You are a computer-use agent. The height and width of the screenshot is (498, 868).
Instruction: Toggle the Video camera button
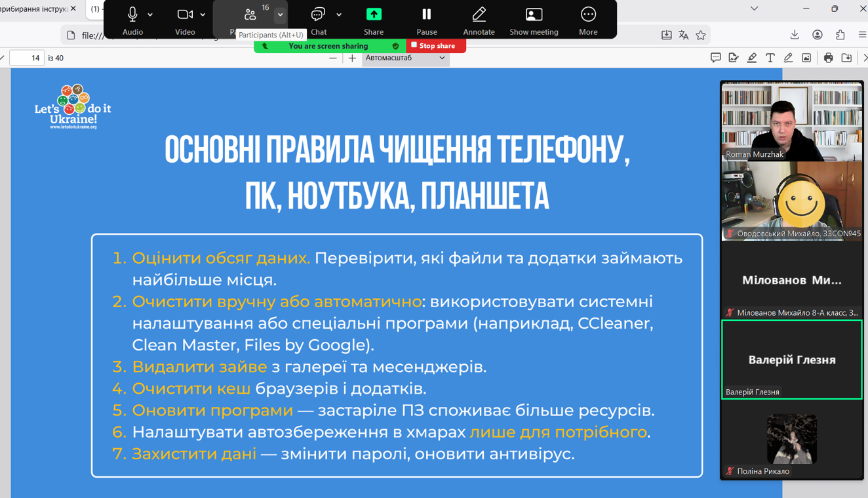tap(185, 15)
